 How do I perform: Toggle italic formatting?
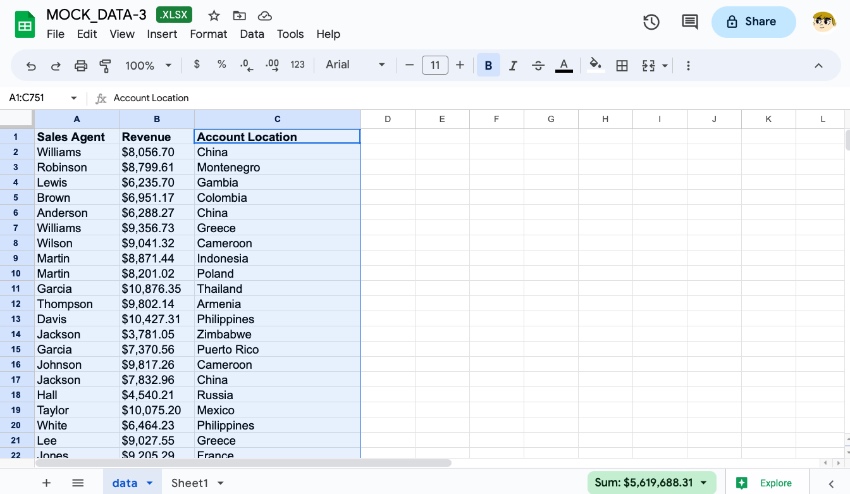[513, 66]
